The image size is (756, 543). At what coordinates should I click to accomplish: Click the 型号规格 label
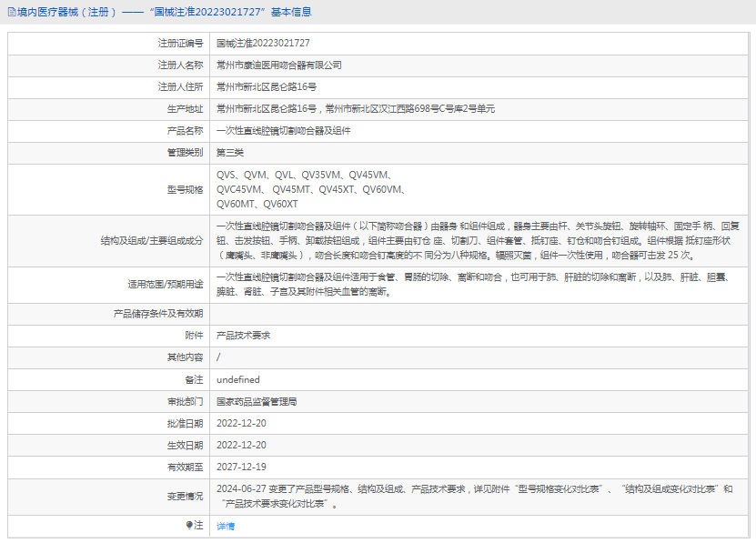coord(186,189)
